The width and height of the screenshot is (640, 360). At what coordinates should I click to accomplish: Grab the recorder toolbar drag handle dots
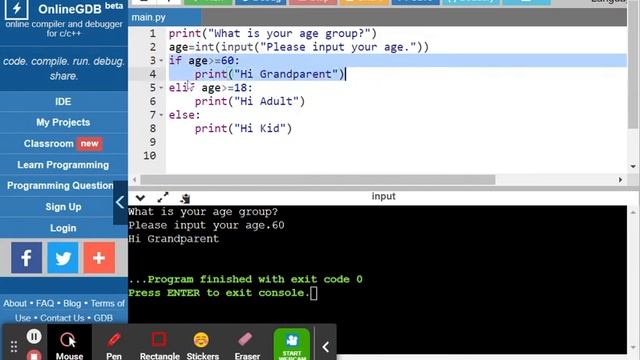click(x=14, y=347)
